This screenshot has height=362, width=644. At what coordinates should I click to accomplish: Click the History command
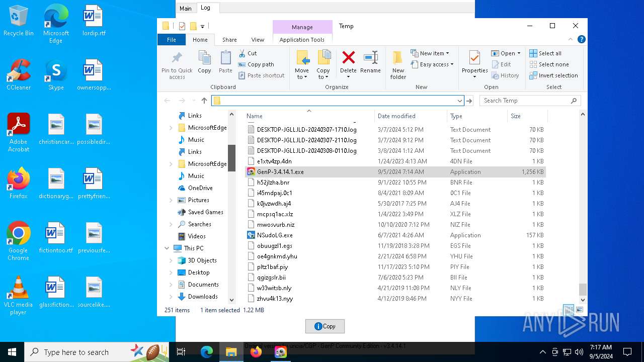tap(505, 75)
